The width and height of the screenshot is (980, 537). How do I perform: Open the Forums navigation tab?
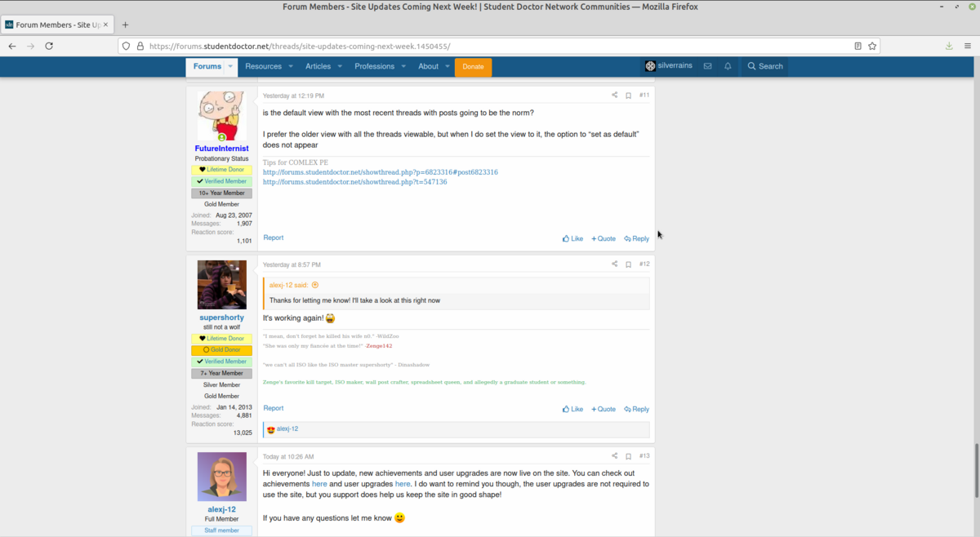207,66
